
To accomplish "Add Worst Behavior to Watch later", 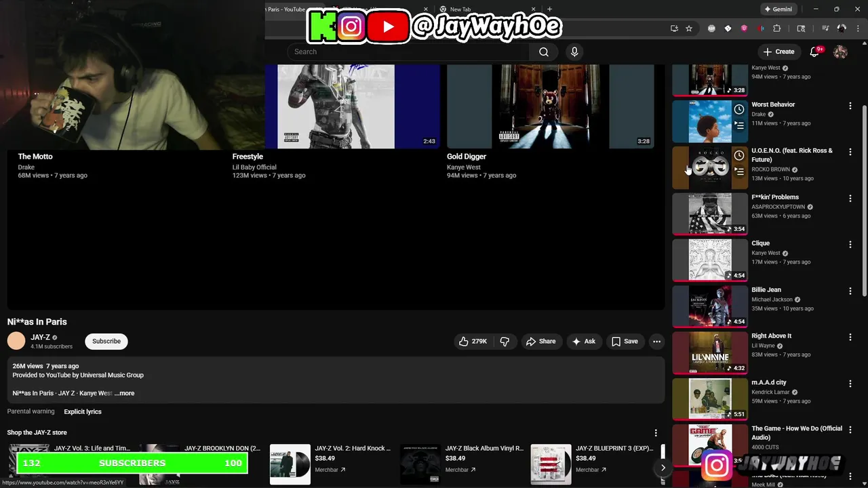I will click(739, 109).
